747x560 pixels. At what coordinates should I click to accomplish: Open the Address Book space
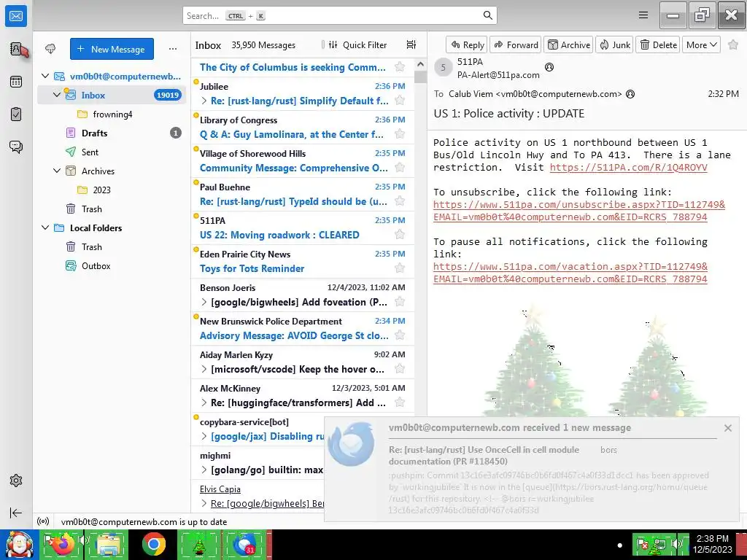click(17, 49)
